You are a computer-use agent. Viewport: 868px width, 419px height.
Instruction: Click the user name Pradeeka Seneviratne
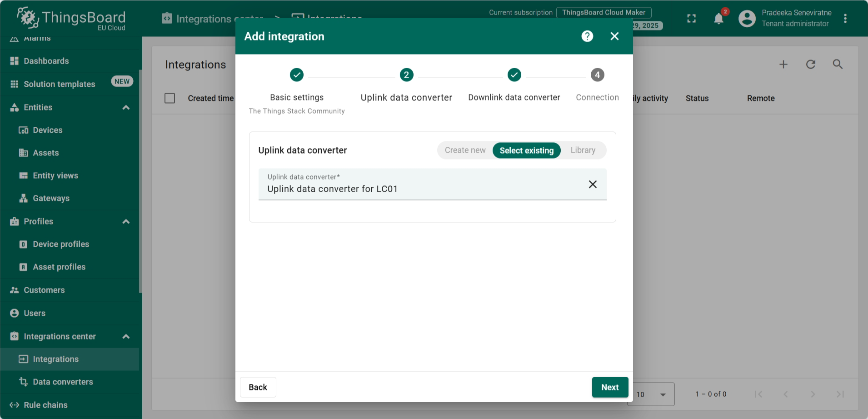coord(797,13)
